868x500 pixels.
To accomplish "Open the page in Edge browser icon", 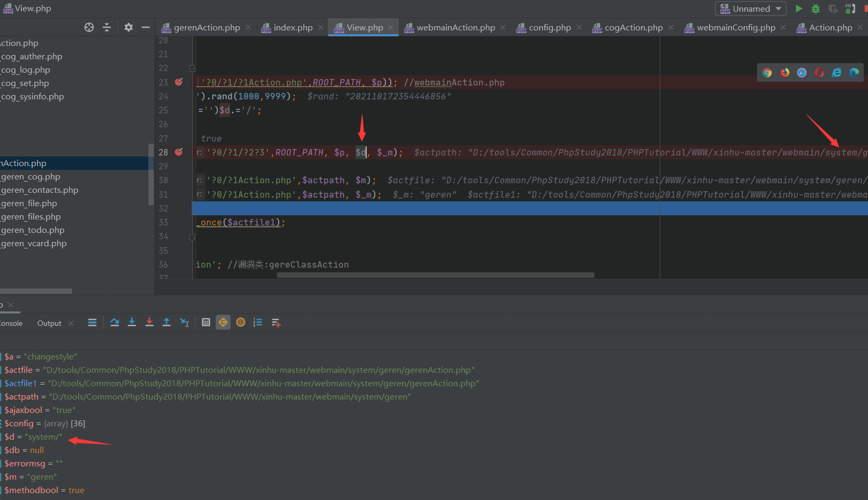I will click(854, 73).
